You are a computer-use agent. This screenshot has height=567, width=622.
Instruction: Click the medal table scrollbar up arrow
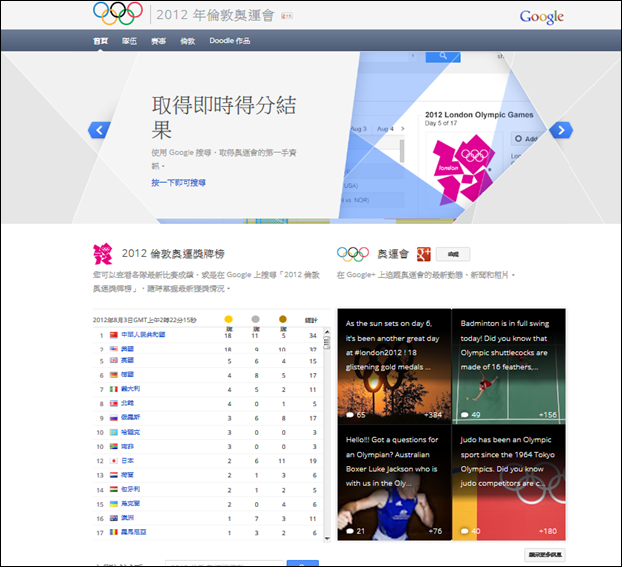click(x=327, y=332)
